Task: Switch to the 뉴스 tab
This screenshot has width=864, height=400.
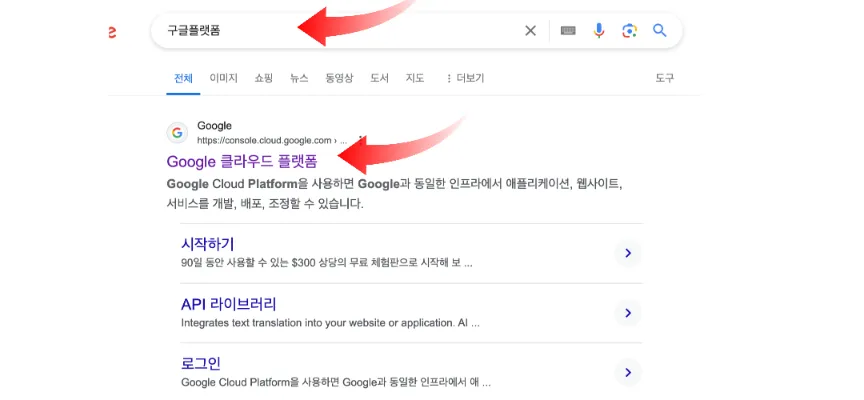Action: [299, 78]
